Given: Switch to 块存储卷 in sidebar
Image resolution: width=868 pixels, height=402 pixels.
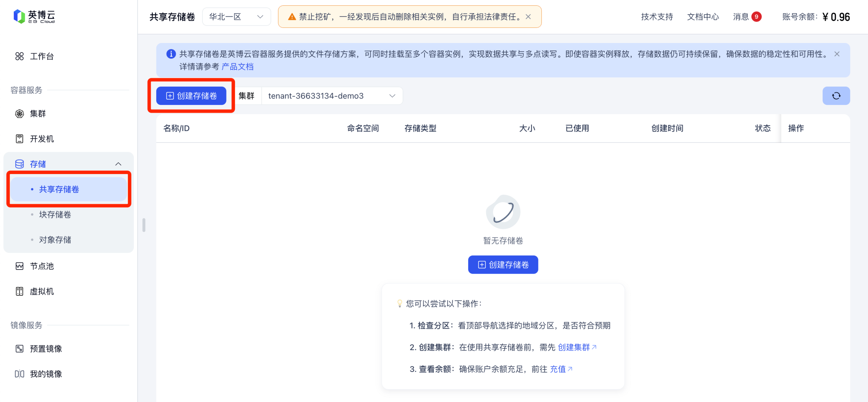Looking at the screenshot, I should (55, 214).
